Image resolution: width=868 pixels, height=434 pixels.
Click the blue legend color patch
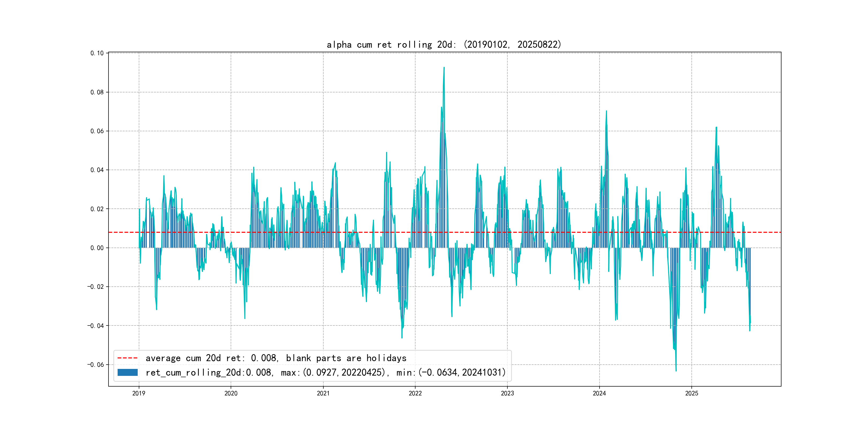tap(127, 372)
